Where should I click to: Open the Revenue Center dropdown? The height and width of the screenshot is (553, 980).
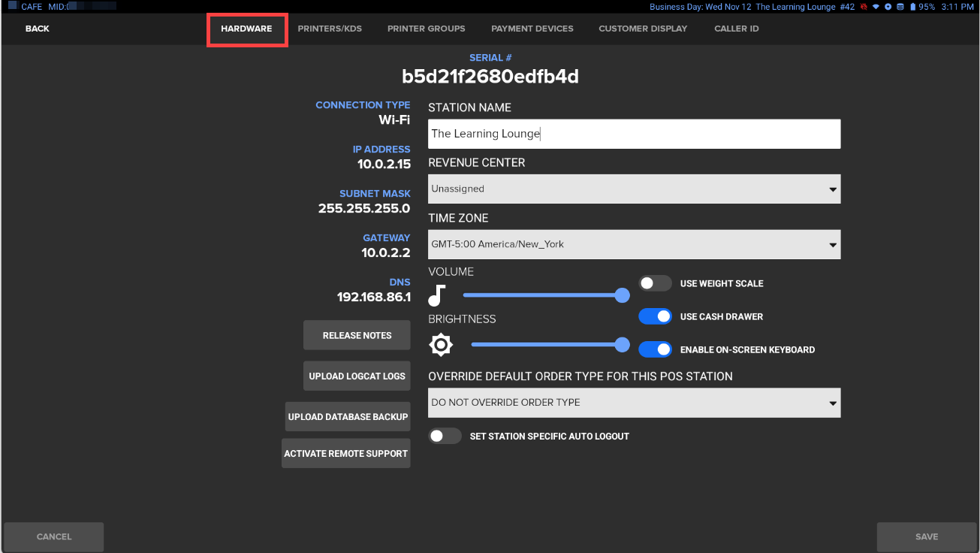click(x=634, y=189)
